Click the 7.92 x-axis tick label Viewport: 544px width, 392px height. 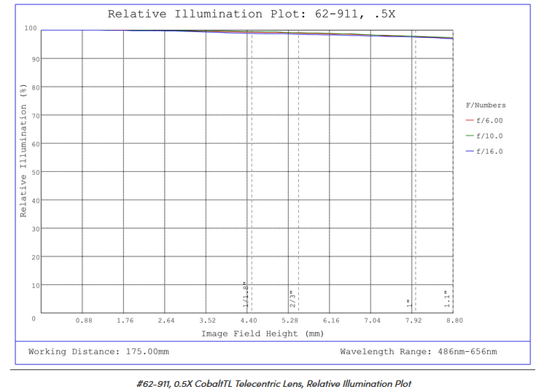click(413, 320)
